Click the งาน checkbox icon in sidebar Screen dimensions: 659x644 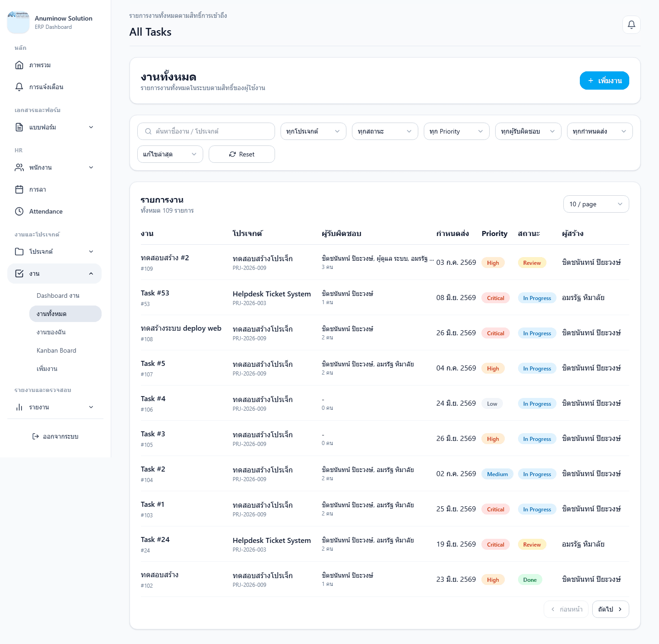(x=19, y=274)
